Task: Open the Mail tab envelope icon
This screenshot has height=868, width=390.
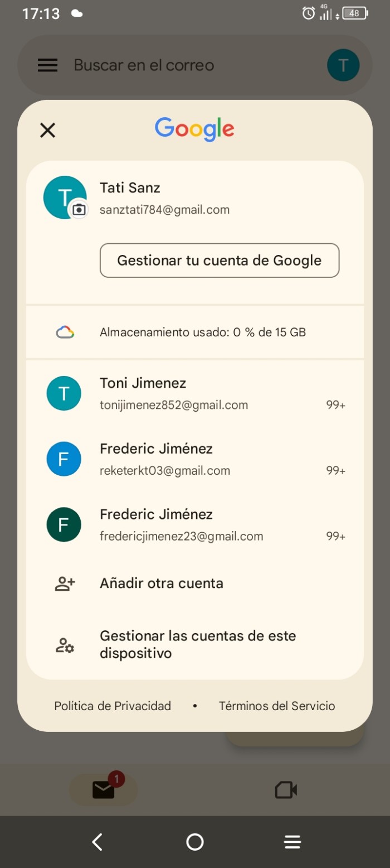Action: tap(104, 789)
